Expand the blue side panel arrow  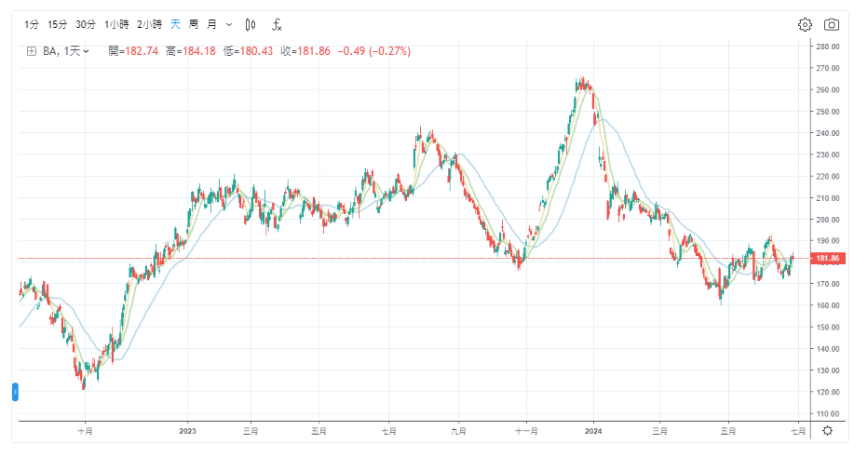click(15, 392)
